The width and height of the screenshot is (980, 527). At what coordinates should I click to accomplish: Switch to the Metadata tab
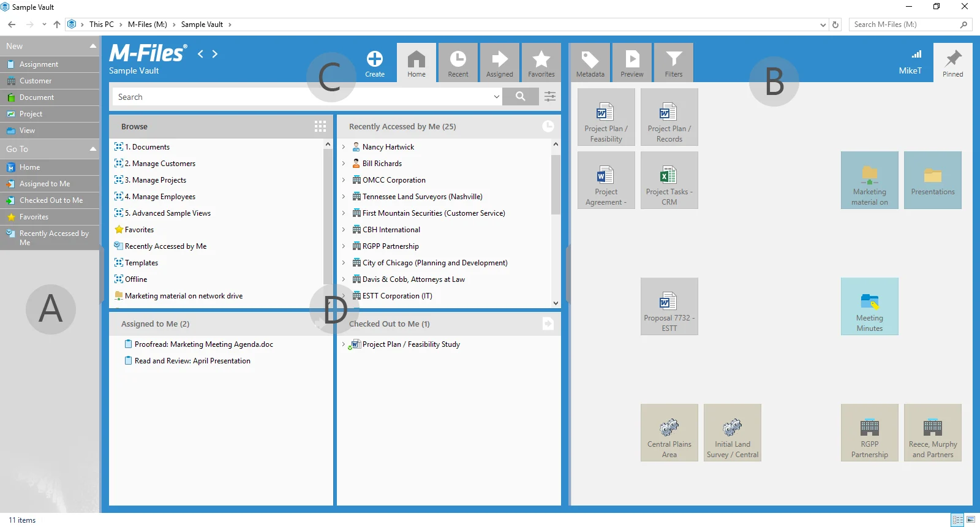pos(590,63)
